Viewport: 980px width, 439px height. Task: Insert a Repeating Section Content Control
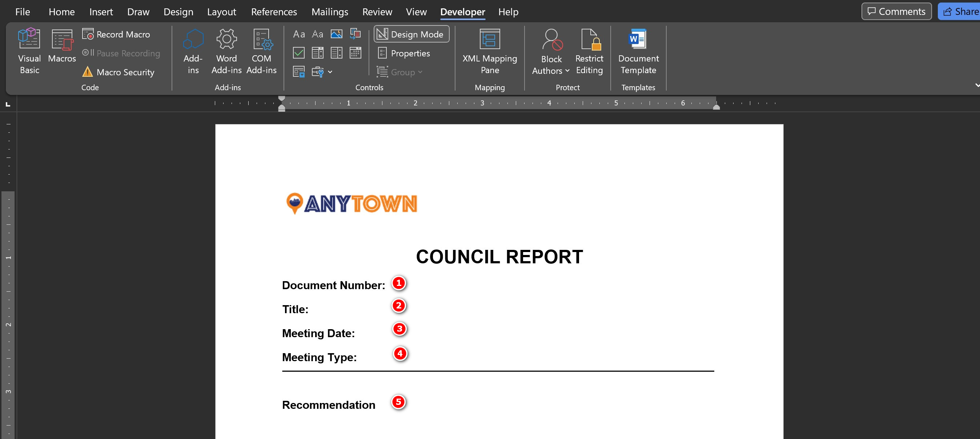299,72
